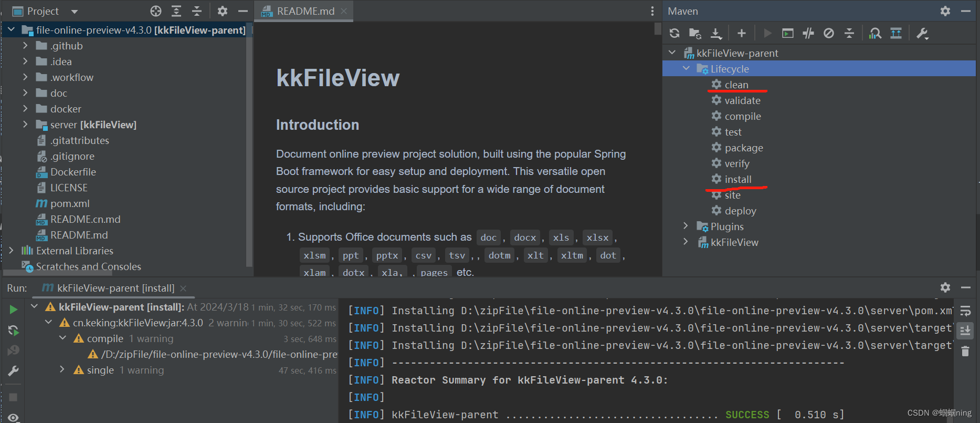
Task: Expand kkFileView module in Maven panel
Action: point(686,242)
